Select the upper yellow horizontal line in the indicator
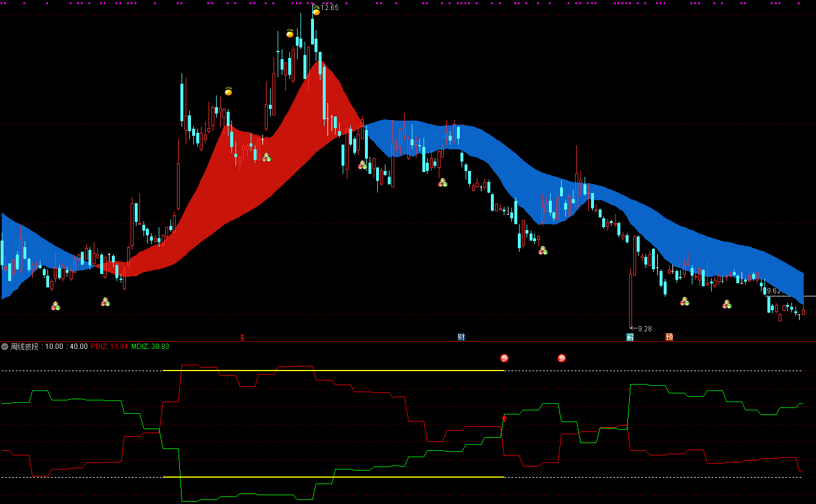The image size is (816, 504). (334, 371)
